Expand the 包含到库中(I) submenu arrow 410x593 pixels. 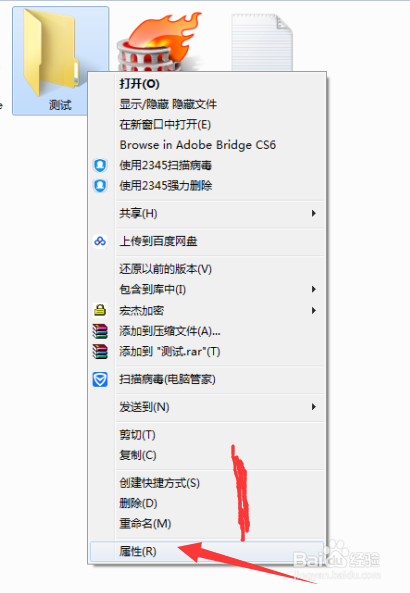(x=314, y=289)
